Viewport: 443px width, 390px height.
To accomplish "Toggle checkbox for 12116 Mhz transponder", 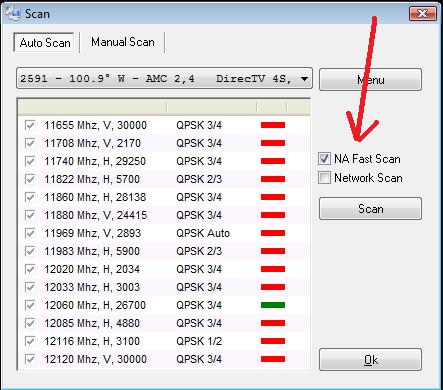I will click(30, 341).
